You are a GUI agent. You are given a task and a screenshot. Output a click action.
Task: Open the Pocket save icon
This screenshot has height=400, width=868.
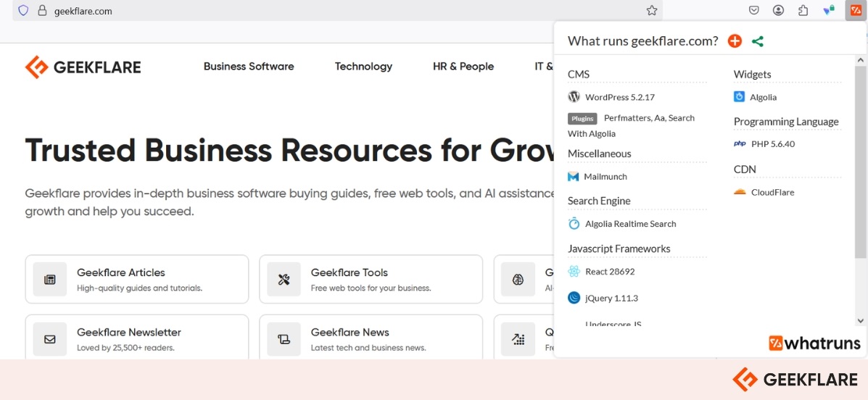(753, 10)
